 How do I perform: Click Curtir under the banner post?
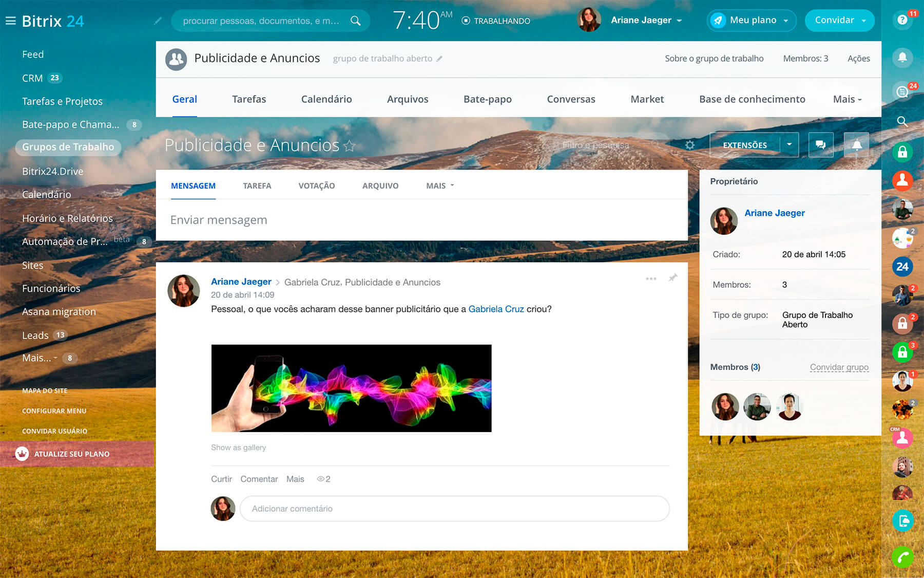[x=221, y=479]
